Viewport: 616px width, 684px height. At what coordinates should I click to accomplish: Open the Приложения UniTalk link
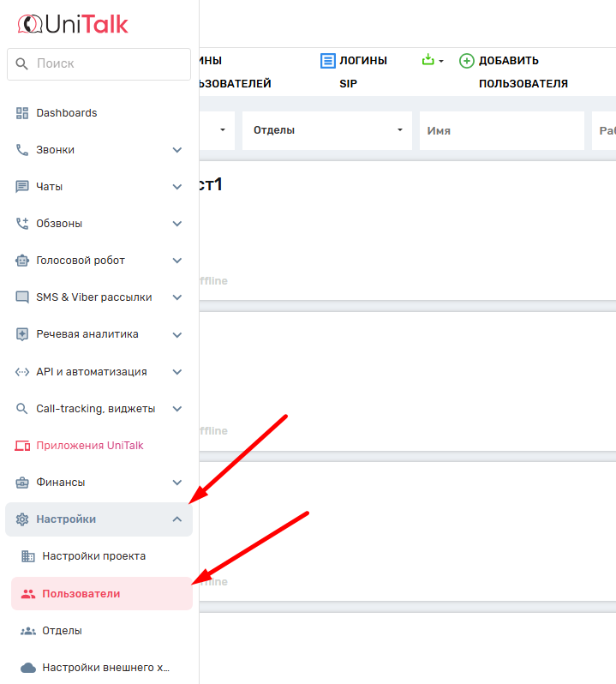(x=89, y=446)
